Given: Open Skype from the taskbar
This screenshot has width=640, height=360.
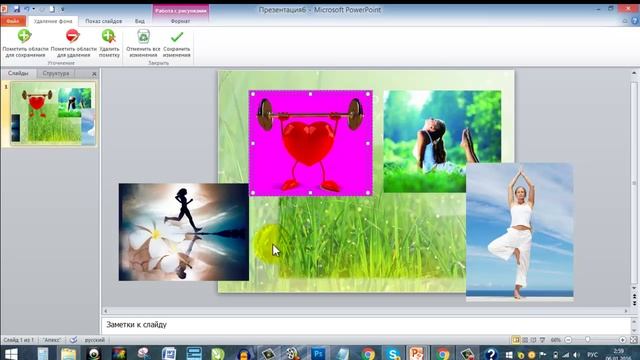Looking at the screenshot, I should pos(392,353).
